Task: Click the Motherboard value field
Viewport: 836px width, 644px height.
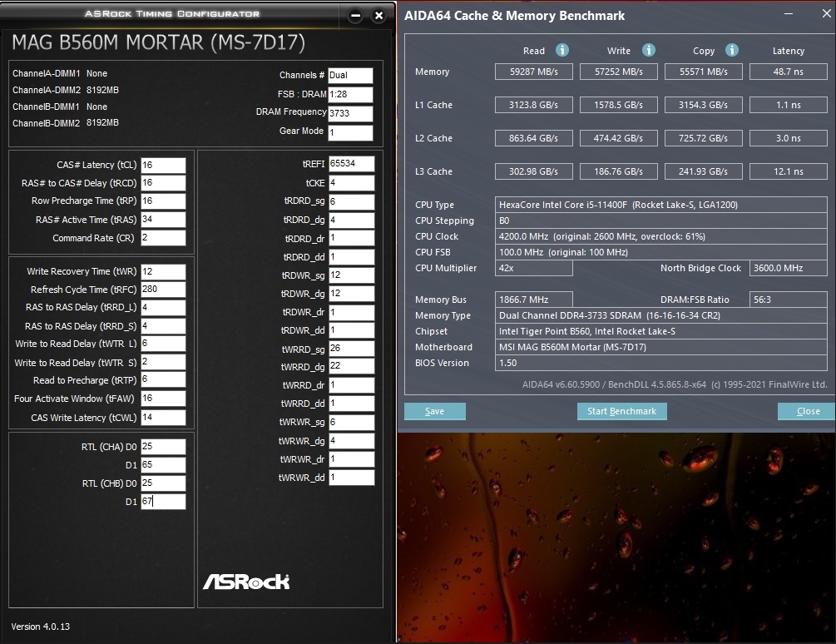Action: pyautogui.click(x=661, y=347)
